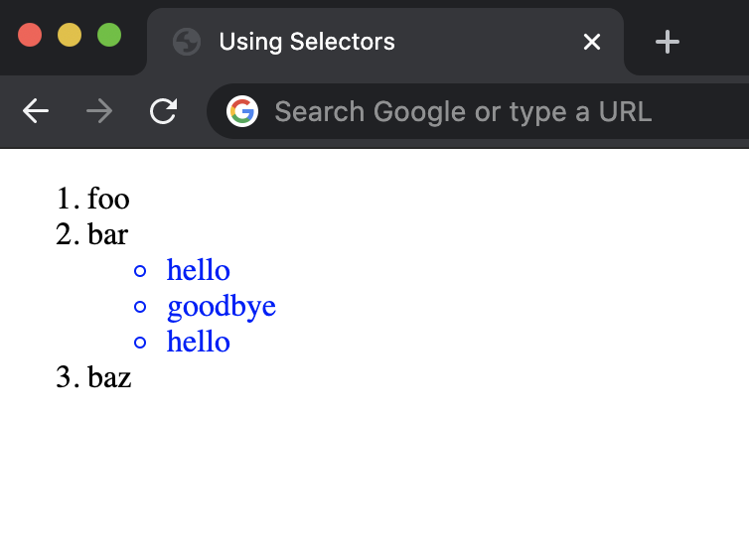Screen dimensions: 749x560
Task: Open a new tab with the plus icon
Action: [x=668, y=42]
